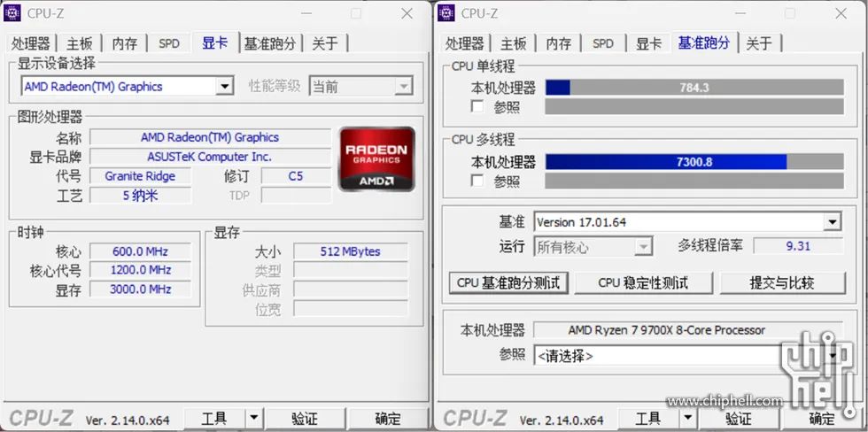The width and height of the screenshot is (868, 432).
Task: Expand the 工具 arrow in the right window
Action: (687, 418)
